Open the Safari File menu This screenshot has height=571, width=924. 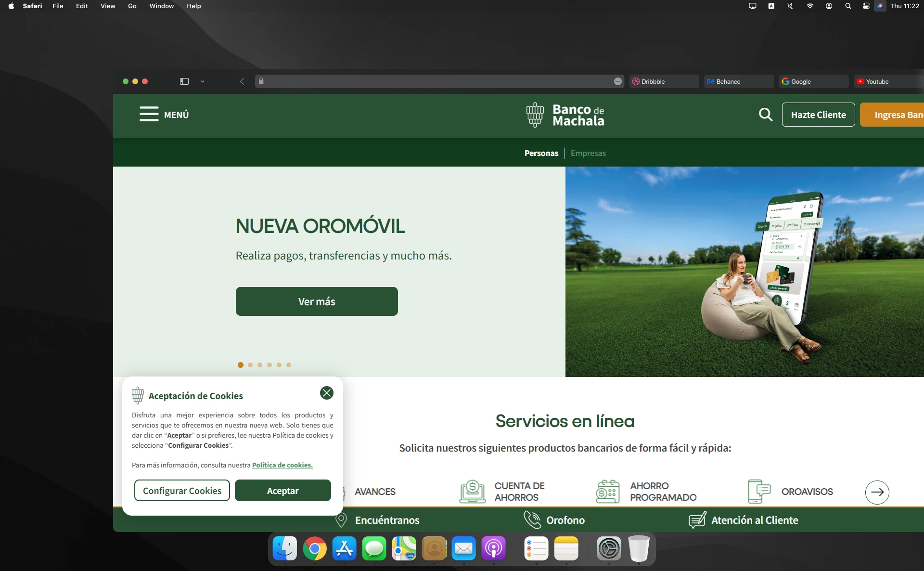click(x=58, y=6)
